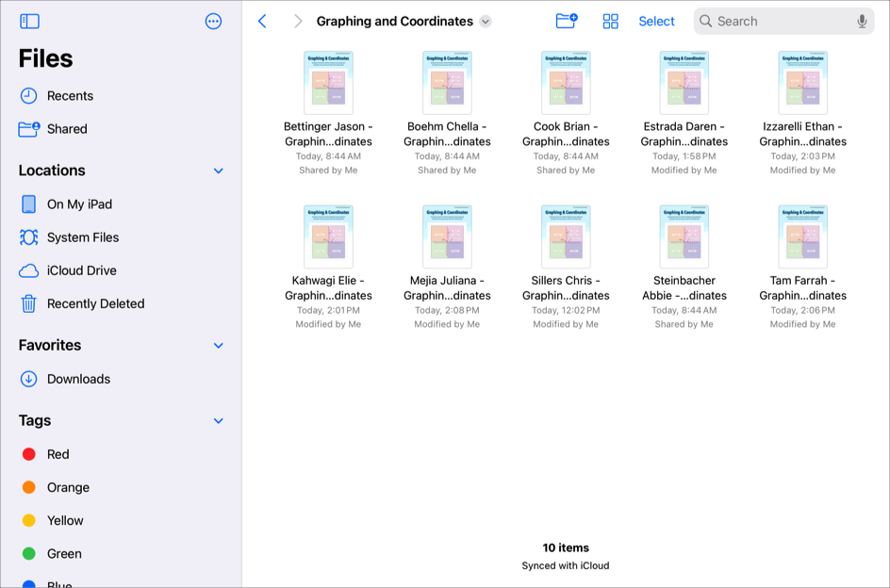Collapse the Locations section

pos(218,171)
